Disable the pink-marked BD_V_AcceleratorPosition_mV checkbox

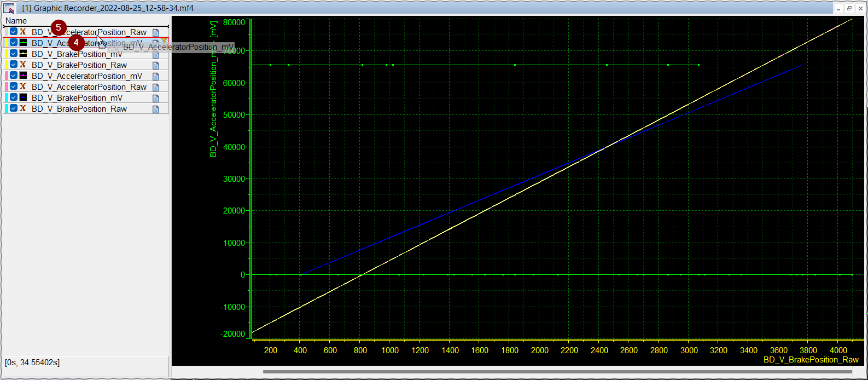14,76
